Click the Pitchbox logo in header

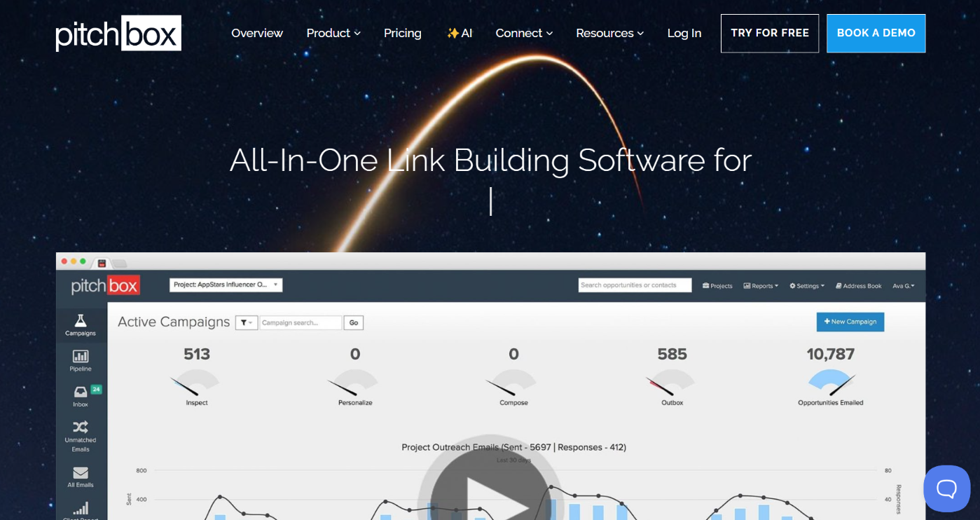point(118,33)
